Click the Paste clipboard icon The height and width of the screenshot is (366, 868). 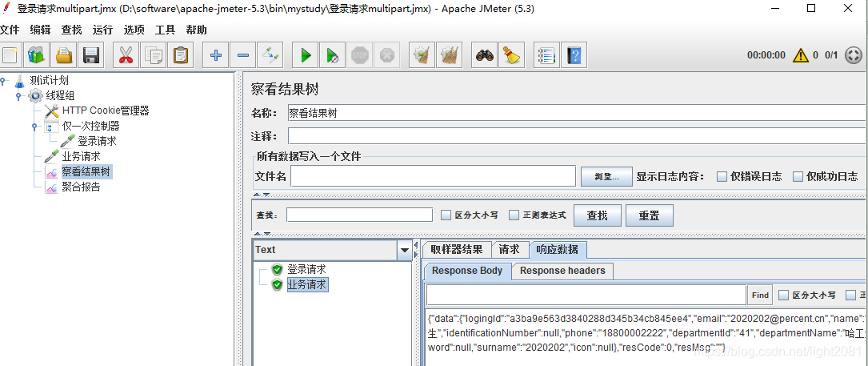tap(180, 55)
